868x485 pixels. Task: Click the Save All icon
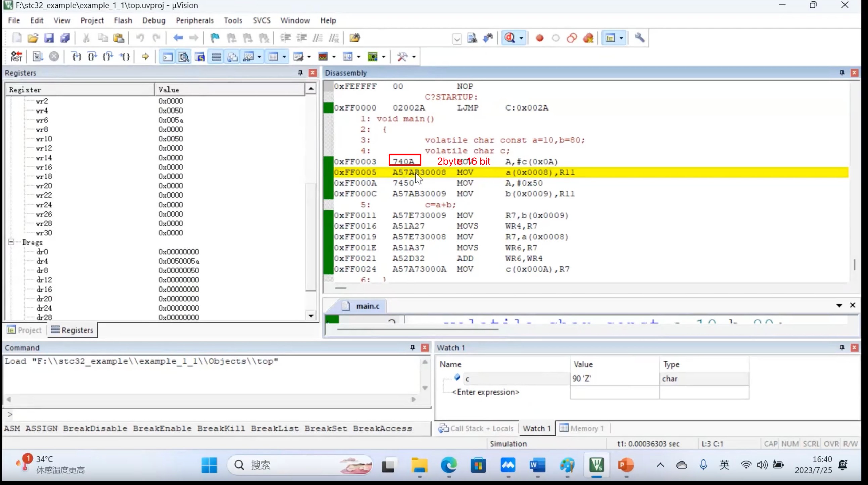tap(65, 38)
